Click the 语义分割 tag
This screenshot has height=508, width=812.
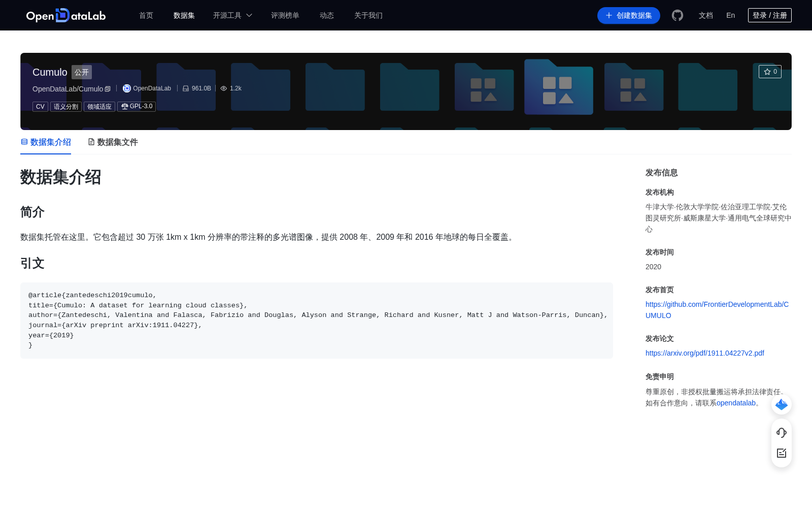coord(66,107)
